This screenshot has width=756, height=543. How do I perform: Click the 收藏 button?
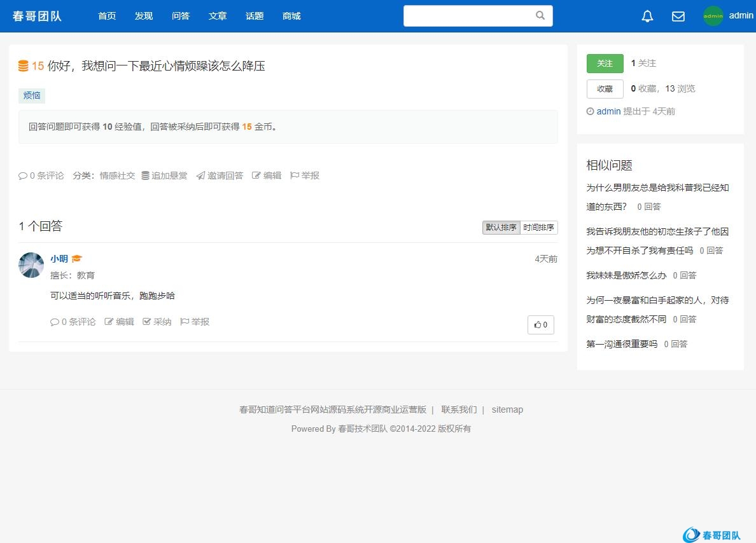pyautogui.click(x=605, y=89)
